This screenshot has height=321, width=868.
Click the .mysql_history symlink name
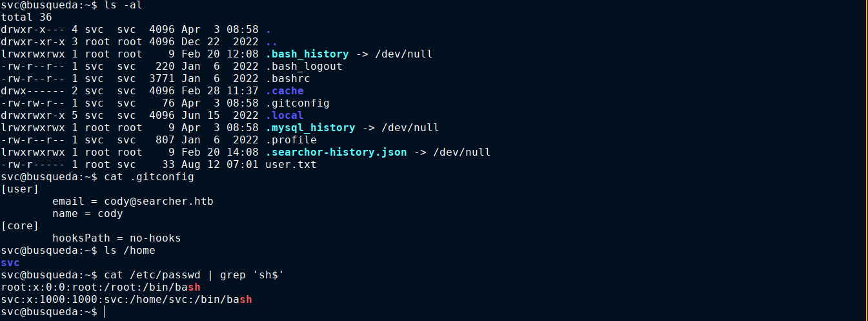[310, 128]
